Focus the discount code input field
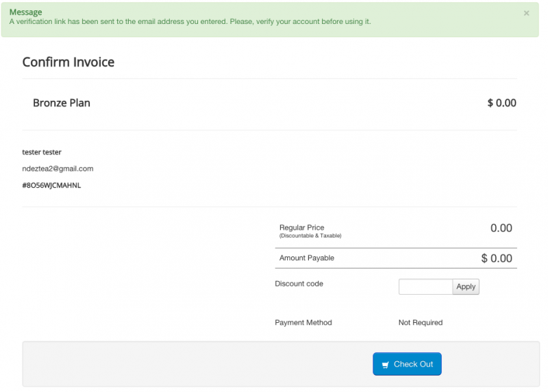 tap(425, 286)
